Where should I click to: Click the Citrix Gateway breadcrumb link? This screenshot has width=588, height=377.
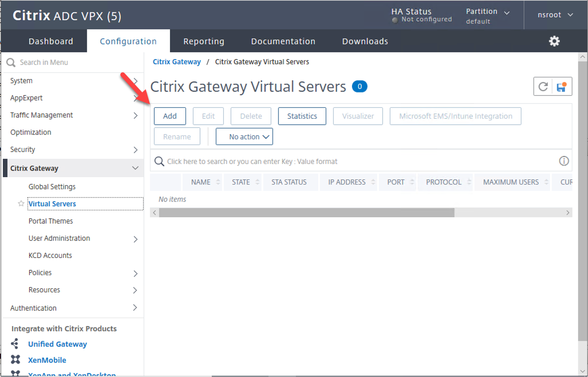coord(177,62)
